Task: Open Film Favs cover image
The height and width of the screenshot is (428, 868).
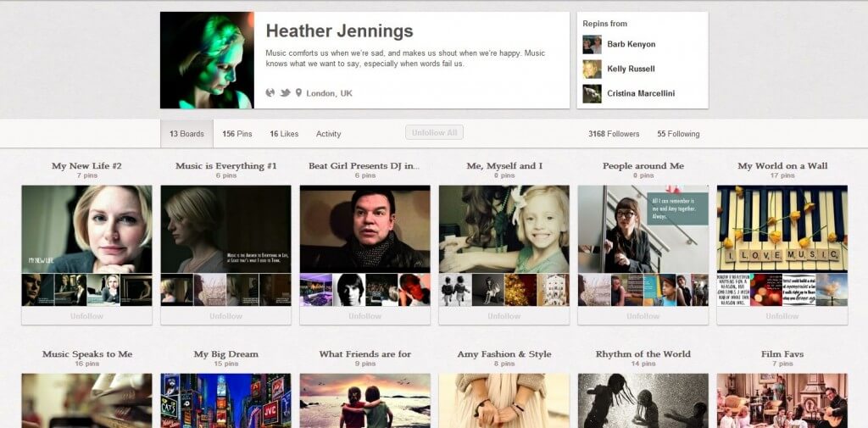Action: [782, 400]
